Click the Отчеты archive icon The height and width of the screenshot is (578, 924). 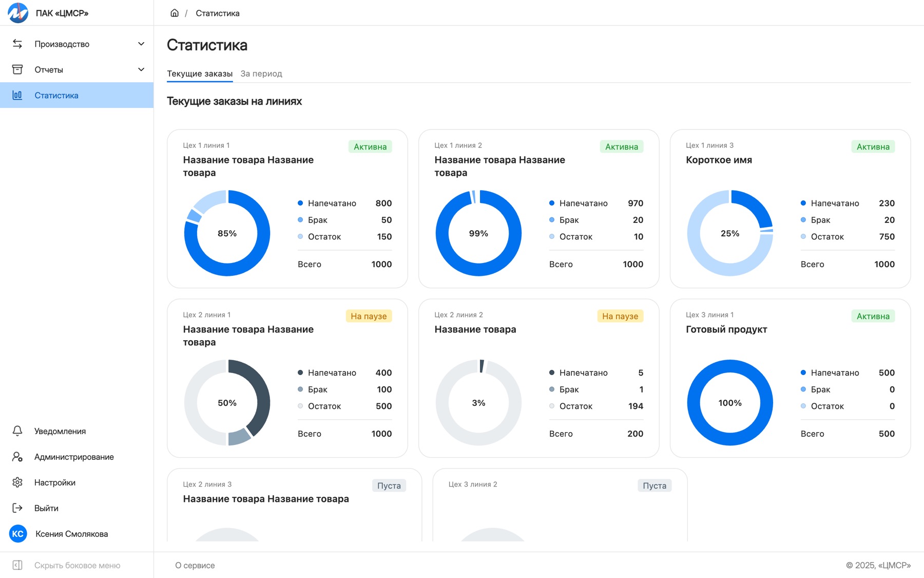pyautogui.click(x=17, y=69)
